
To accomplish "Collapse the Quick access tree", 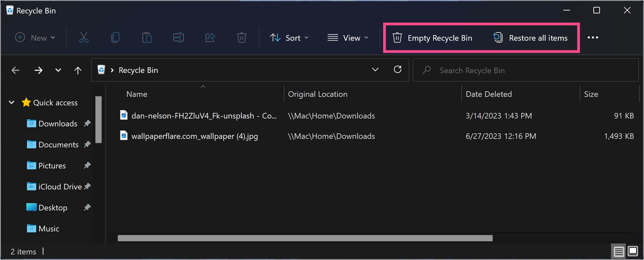I will (x=12, y=102).
